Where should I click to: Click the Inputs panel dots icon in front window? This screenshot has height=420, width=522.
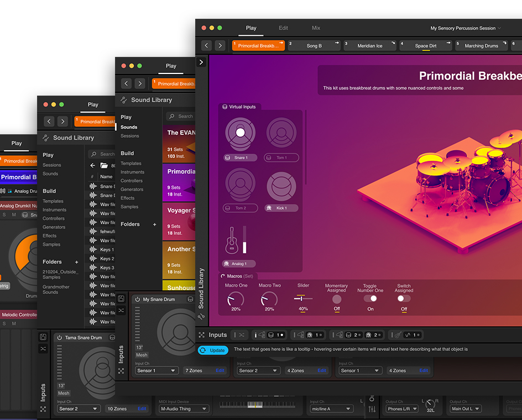point(202,335)
